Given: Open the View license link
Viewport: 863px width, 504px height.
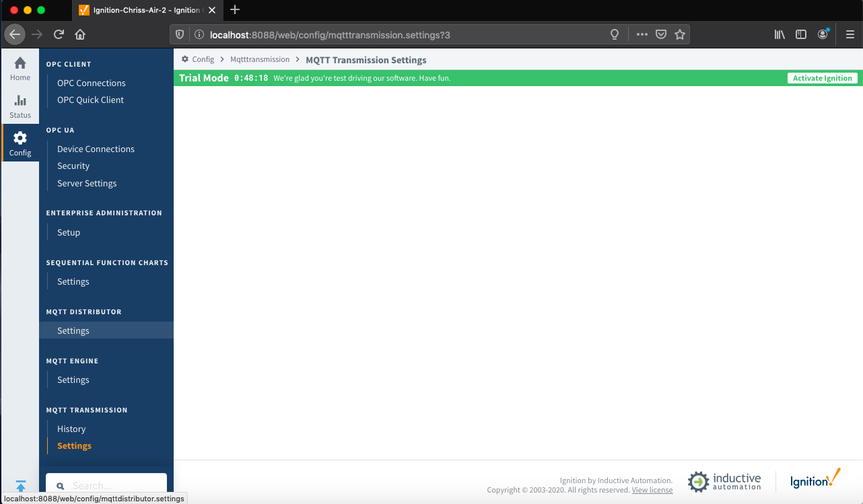Looking at the screenshot, I should coord(652,490).
